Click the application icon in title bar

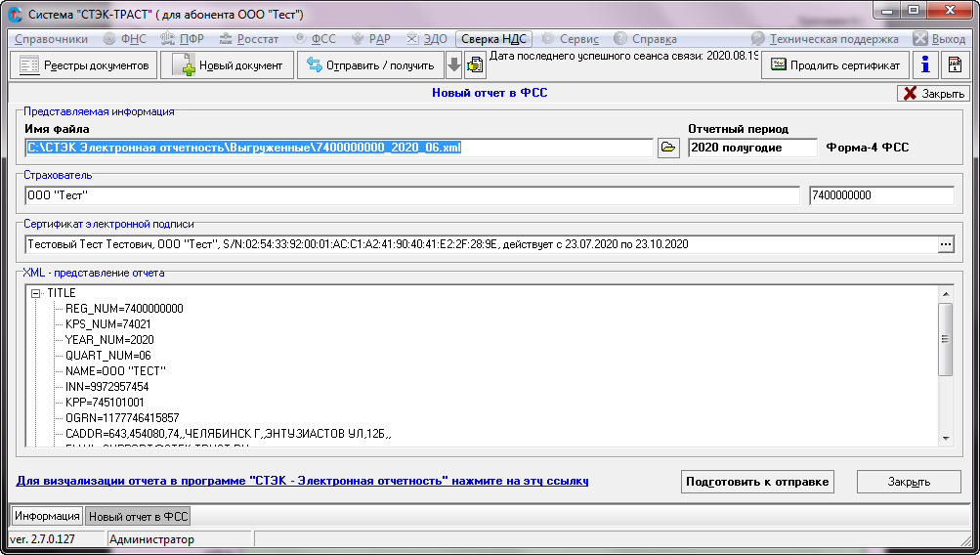point(15,14)
